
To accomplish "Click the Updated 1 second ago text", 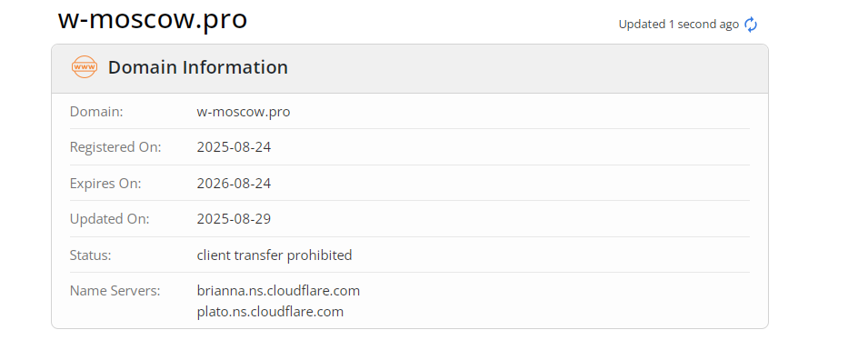I will coord(679,25).
